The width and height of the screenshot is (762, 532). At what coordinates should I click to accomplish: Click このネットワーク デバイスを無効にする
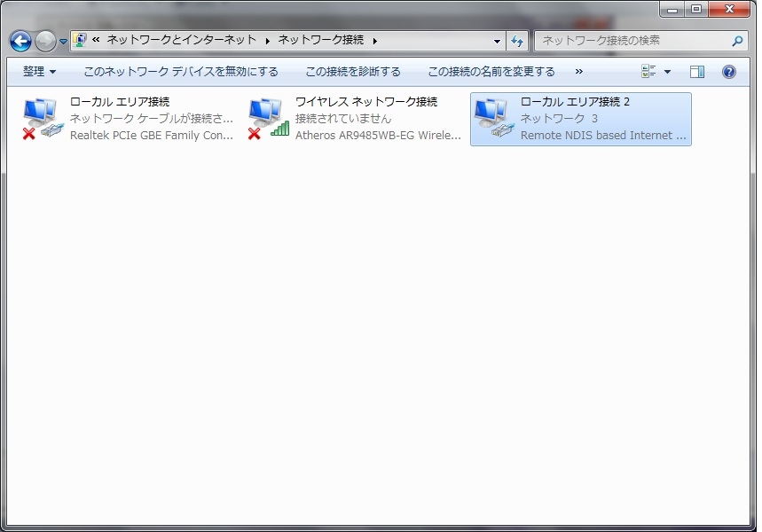coord(181,72)
